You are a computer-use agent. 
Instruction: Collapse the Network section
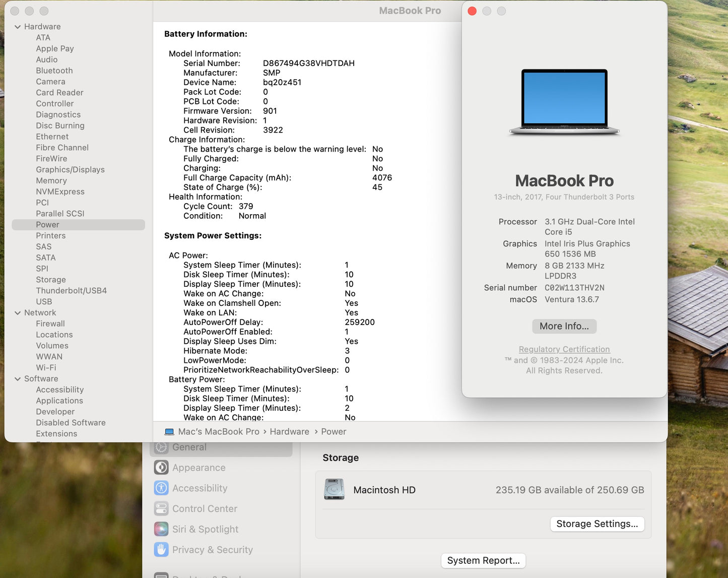coord(18,312)
